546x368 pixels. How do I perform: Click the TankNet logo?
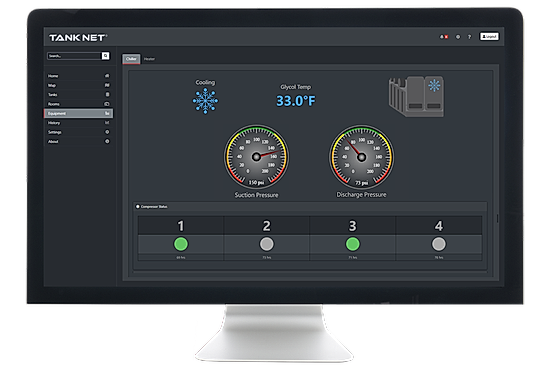(78, 38)
